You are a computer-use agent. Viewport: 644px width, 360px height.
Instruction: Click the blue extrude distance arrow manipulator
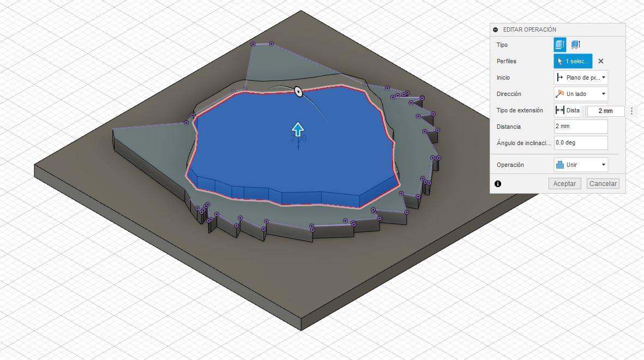tap(298, 129)
